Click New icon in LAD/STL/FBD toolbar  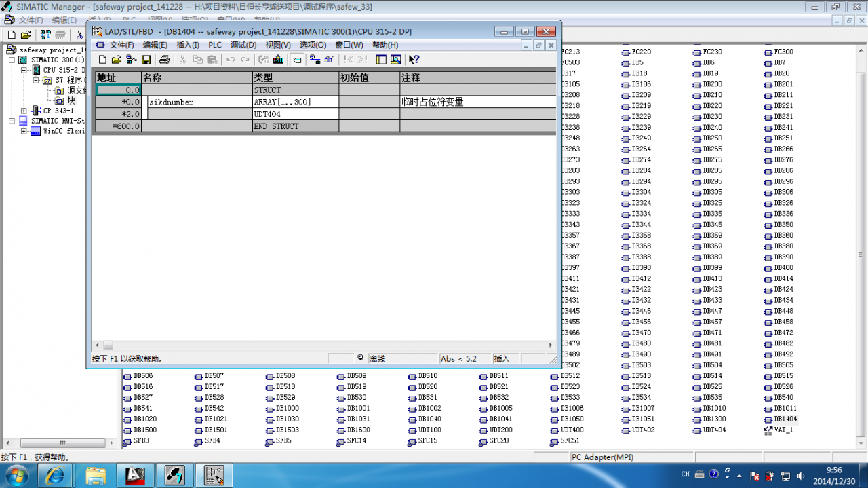click(x=103, y=60)
